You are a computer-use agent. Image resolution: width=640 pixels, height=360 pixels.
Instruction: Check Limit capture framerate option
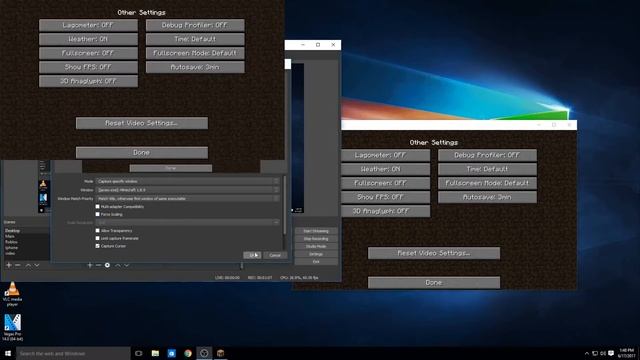point(98,238)
